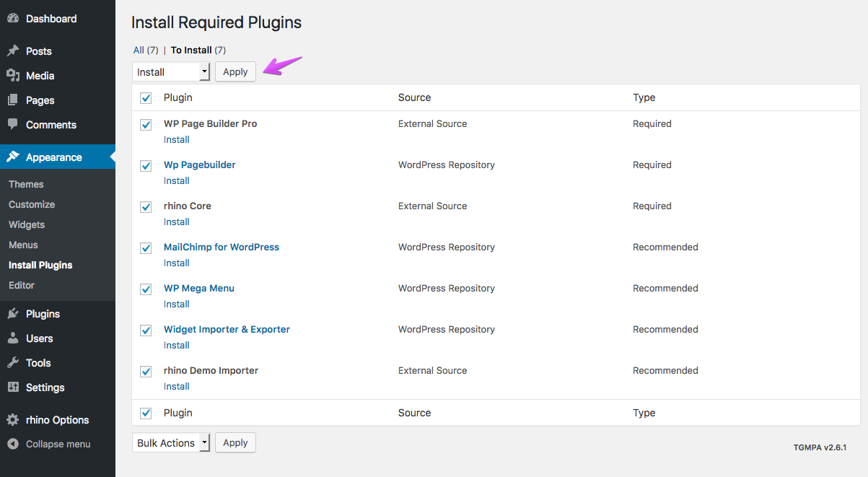Click the Comments bubble icon
The image size is (868, 477).
(x=13, y=125)
